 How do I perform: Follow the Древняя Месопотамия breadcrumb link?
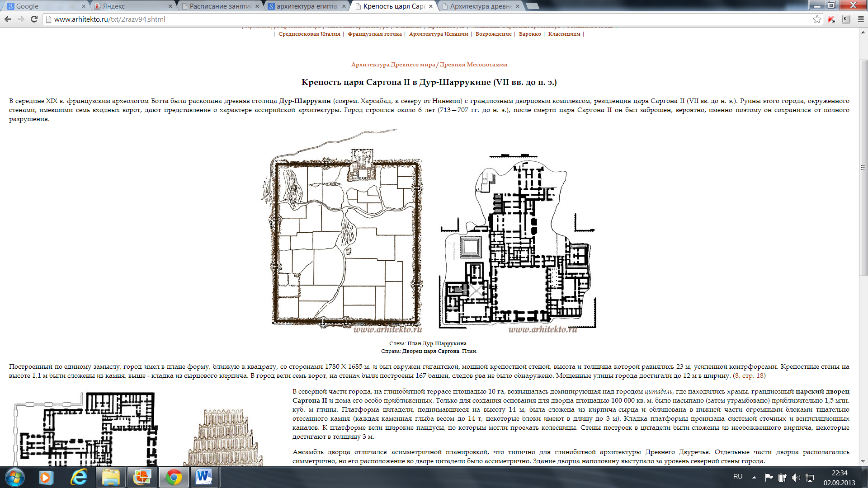[x=473, y=65]
